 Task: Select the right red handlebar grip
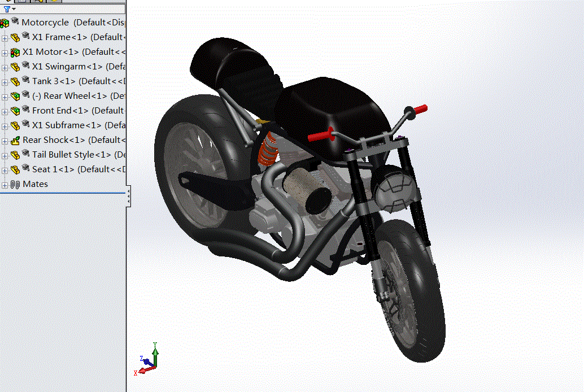coord(420,110)
